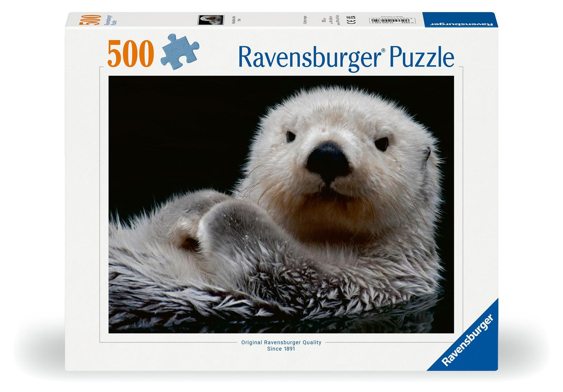Click "Original Ravensburger Quality" text
The width and height of the screenshot is (563, 392).
[x=281, y=342]
